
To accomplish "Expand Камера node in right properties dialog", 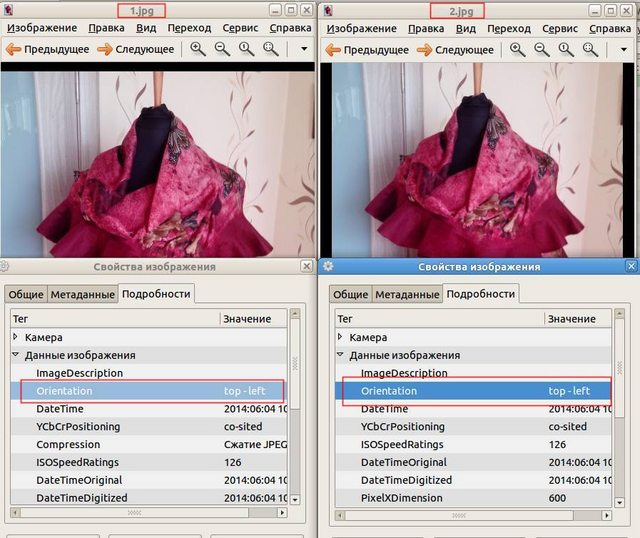I will pos(340,337).
